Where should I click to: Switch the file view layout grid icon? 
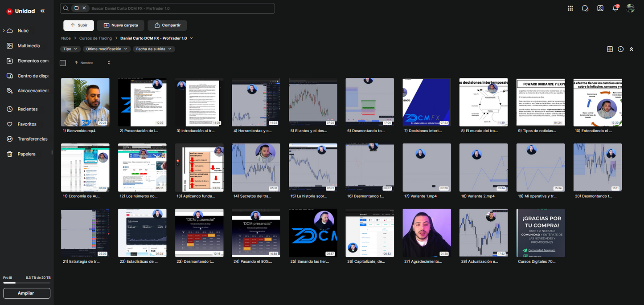[x=610, y=49]
